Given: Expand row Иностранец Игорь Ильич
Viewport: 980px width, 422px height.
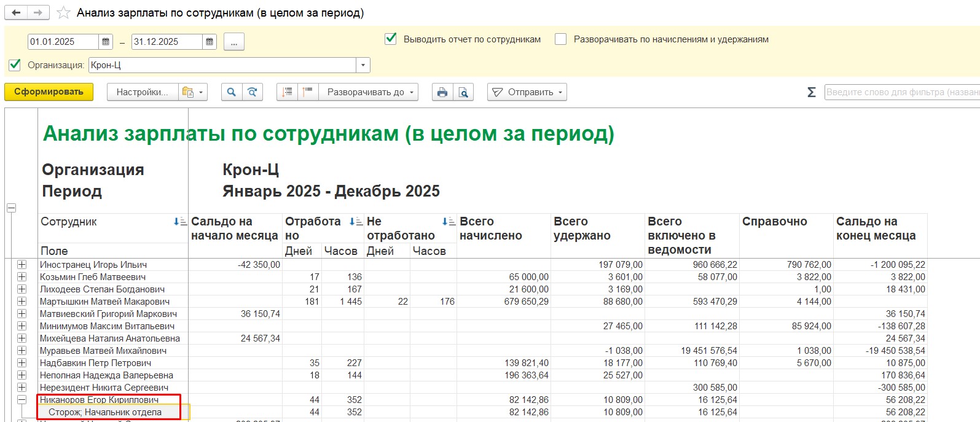Looking at the screenshot, I should 22,265.
